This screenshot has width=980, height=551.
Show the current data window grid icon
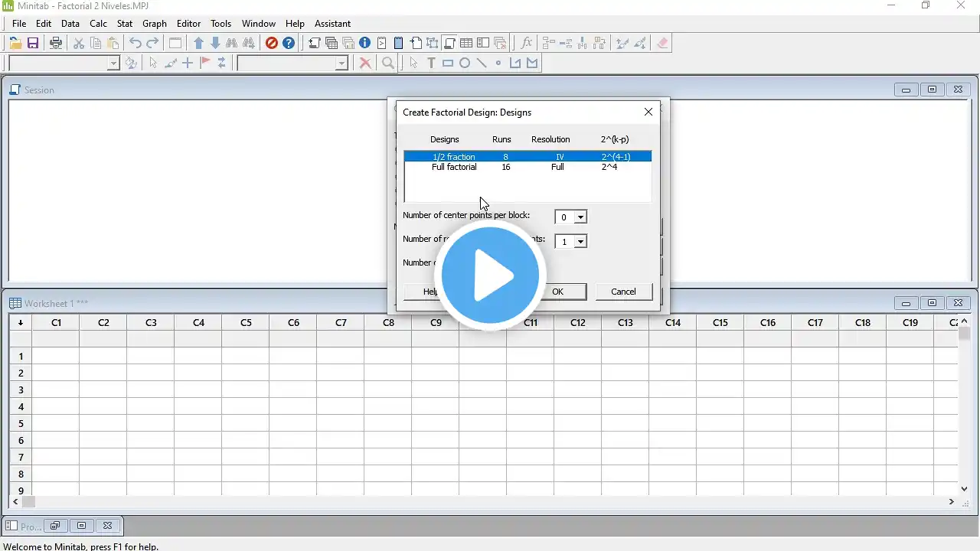click(x=466, y=44)
